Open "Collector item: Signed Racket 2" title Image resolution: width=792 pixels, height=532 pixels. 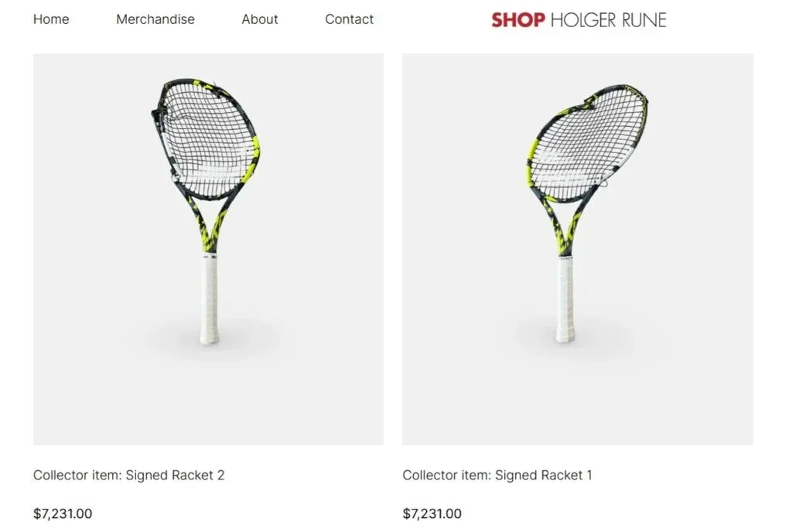point(129,475)
